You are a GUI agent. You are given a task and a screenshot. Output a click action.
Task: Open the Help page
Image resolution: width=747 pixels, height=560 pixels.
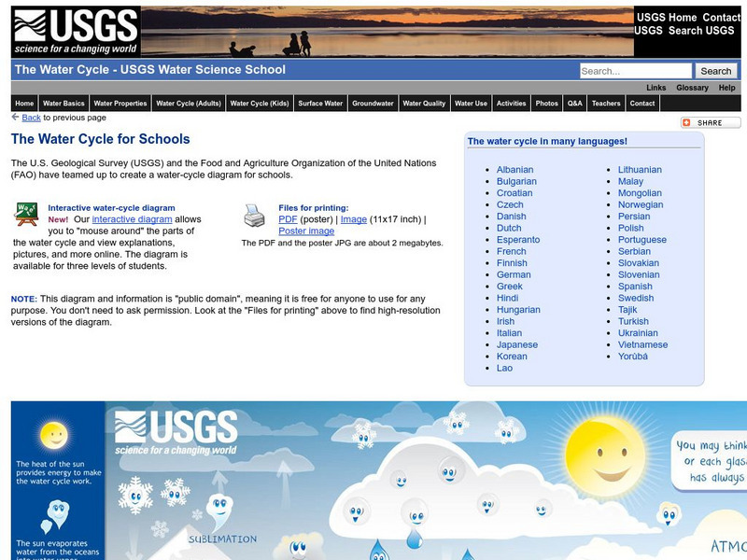[727, 88]
